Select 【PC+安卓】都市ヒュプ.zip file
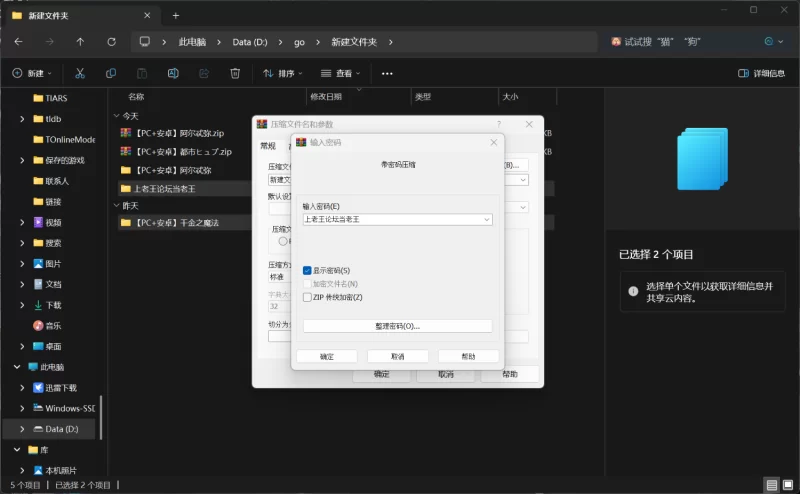 click(176, 152)
